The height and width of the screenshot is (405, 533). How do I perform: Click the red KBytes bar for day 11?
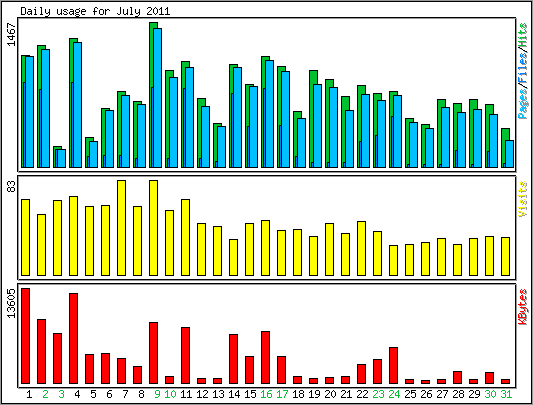[185, 356]
